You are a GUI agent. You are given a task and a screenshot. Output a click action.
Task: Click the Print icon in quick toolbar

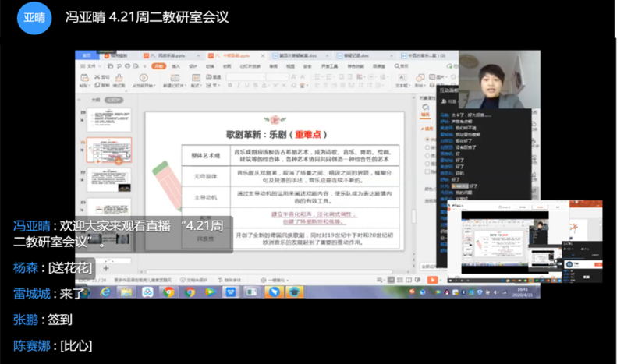point(127,66)
